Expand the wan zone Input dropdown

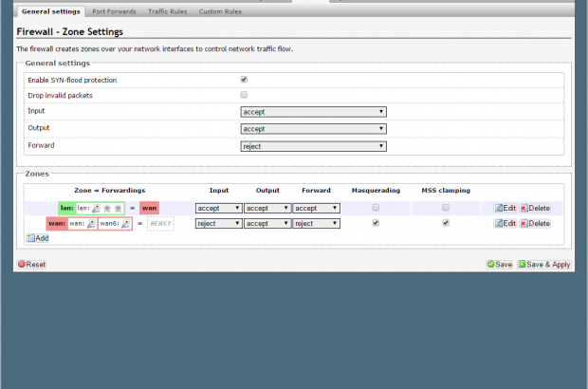[218, 224]
